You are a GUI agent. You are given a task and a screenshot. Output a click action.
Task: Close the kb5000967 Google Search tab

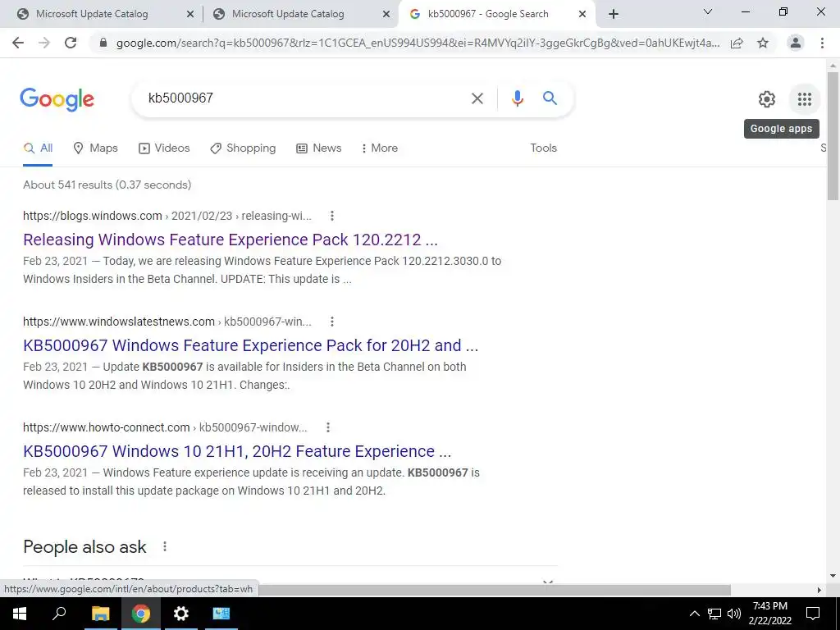[582, 15]
